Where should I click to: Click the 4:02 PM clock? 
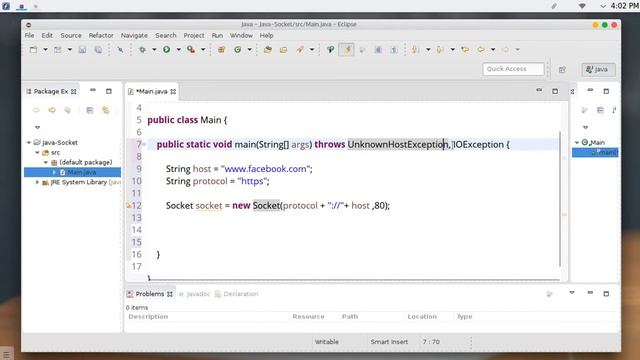pos(624,6)
